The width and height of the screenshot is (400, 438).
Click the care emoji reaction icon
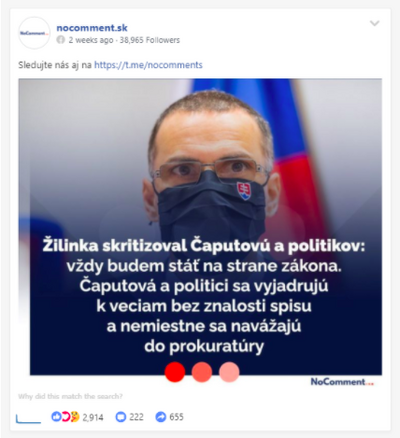[75, 417]
